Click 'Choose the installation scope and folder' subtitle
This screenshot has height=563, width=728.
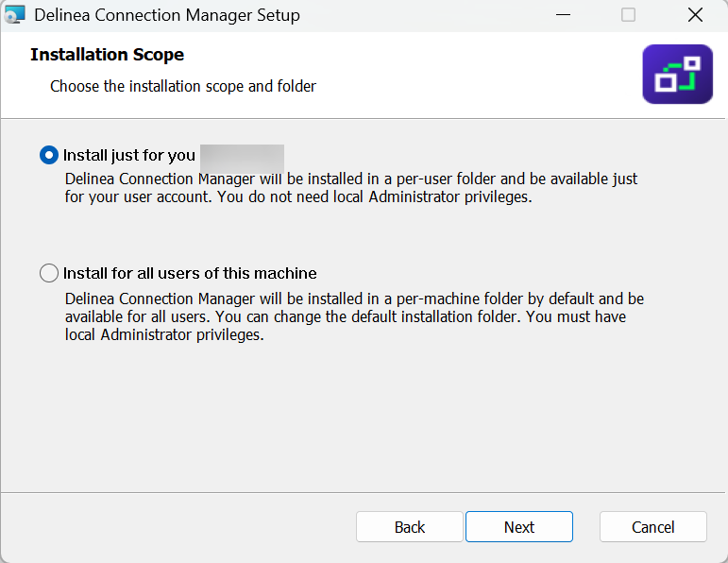coord(183,86)
